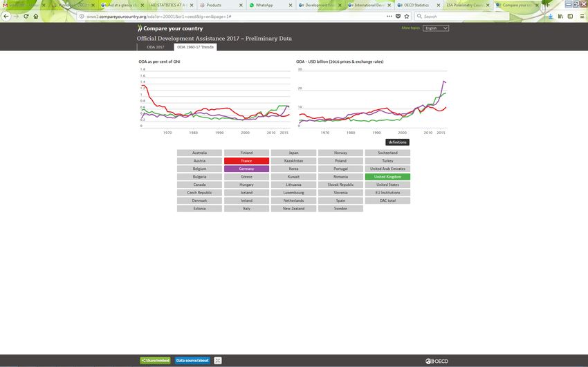Open the English language dropdown
The width and height of the screenshot is (588, 367).
tap(436, 28)
